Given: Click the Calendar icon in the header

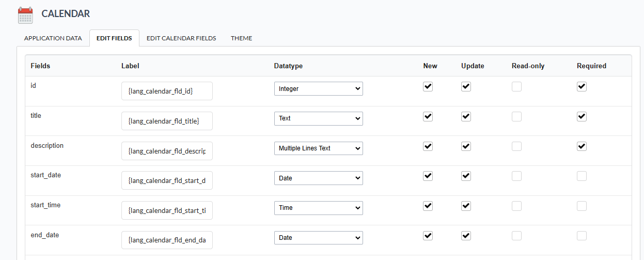Looking at the screenshot, I should [x=25, y=15].
